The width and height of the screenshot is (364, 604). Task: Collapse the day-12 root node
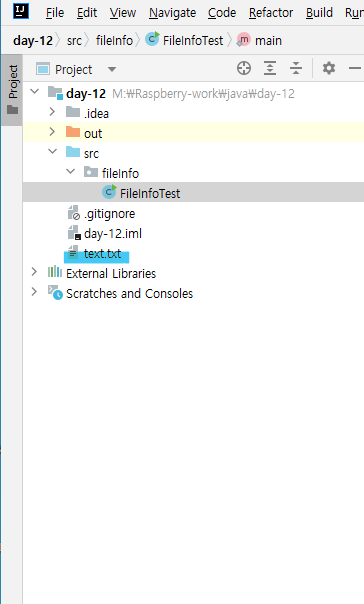coord(35,92)
